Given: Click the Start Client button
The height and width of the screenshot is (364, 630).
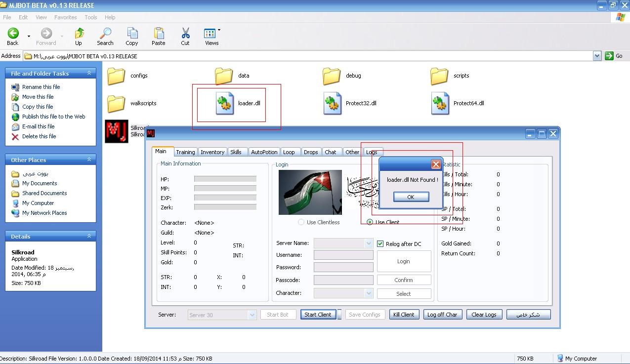Looking at the screenshot, I should point(318,315).
